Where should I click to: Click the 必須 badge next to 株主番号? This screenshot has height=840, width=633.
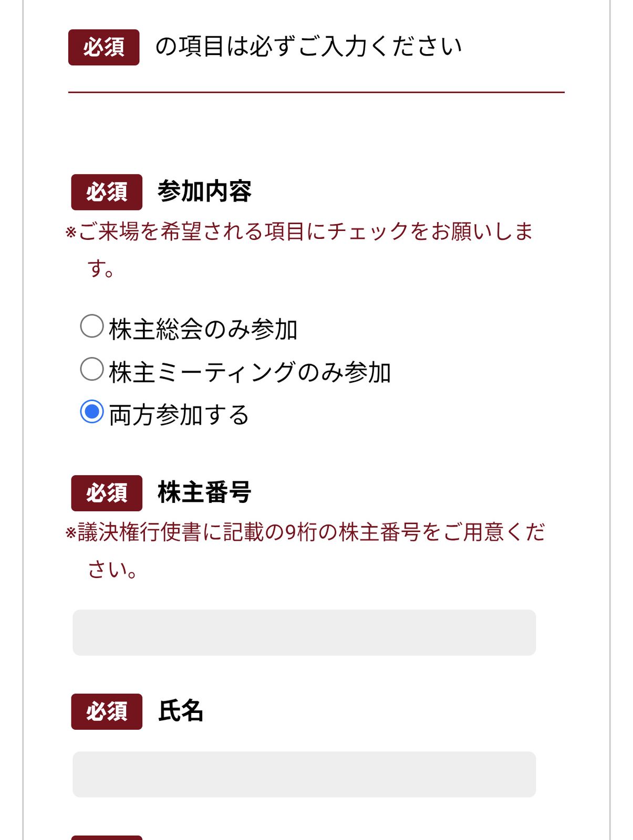pyautogui.click(x=107, y=492)
